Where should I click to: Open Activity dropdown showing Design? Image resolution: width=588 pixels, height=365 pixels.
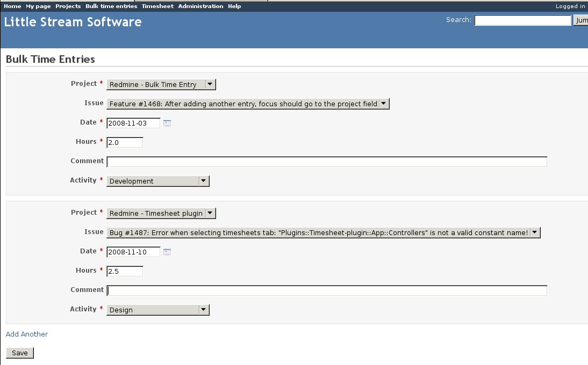click(158, 310)
